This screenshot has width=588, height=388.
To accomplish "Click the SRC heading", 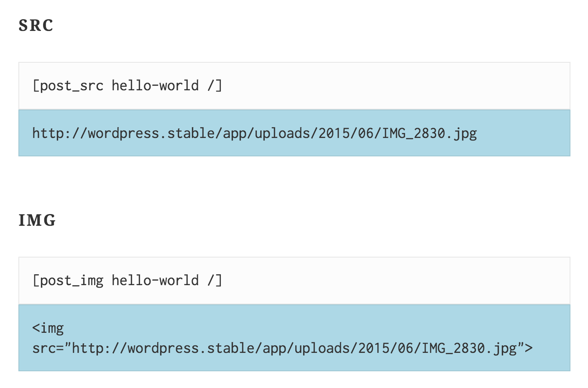I will tap(36, 26).
